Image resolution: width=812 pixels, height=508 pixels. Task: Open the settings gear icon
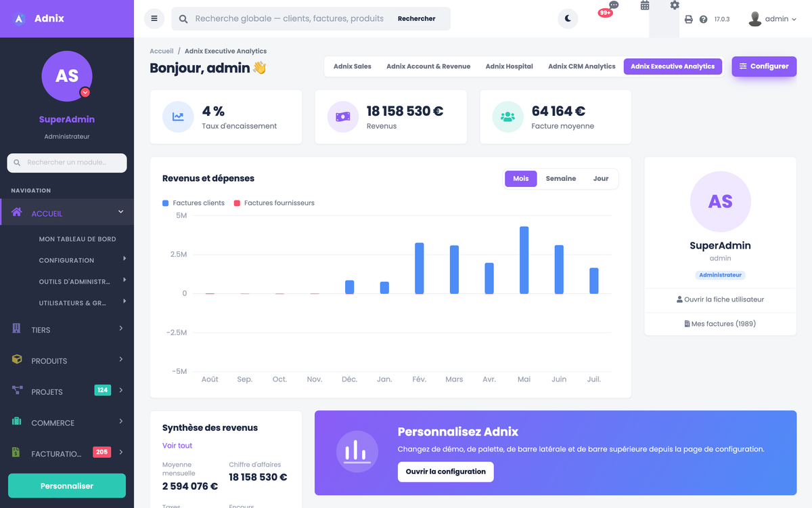coord(675,5)
